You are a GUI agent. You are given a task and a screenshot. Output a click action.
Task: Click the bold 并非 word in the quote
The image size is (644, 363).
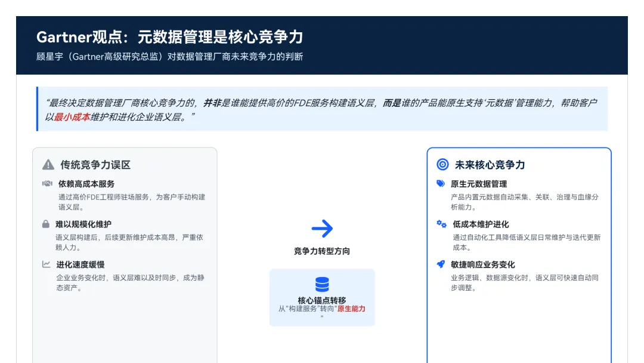pyautogui.click(x=212, y=103)
